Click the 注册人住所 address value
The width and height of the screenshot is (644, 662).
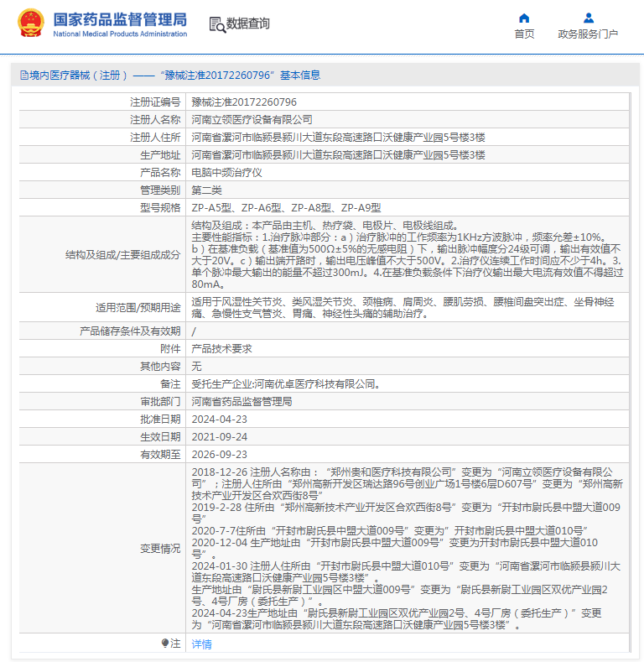[338, 138]
